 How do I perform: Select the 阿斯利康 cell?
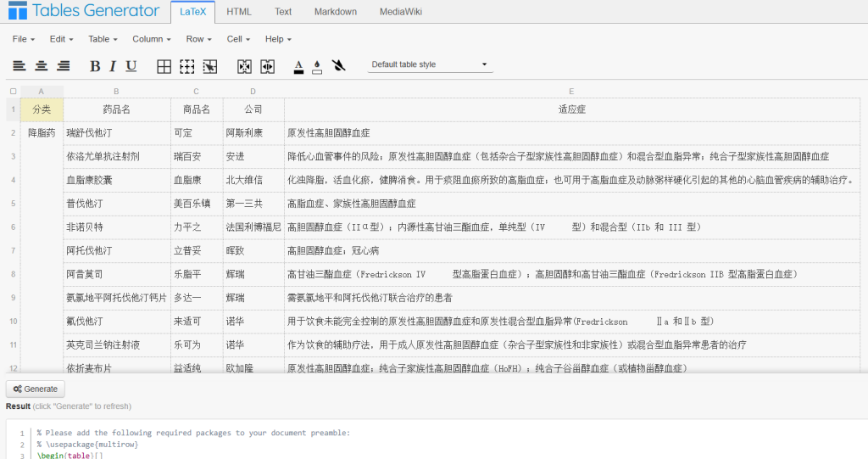coord(253,133)
